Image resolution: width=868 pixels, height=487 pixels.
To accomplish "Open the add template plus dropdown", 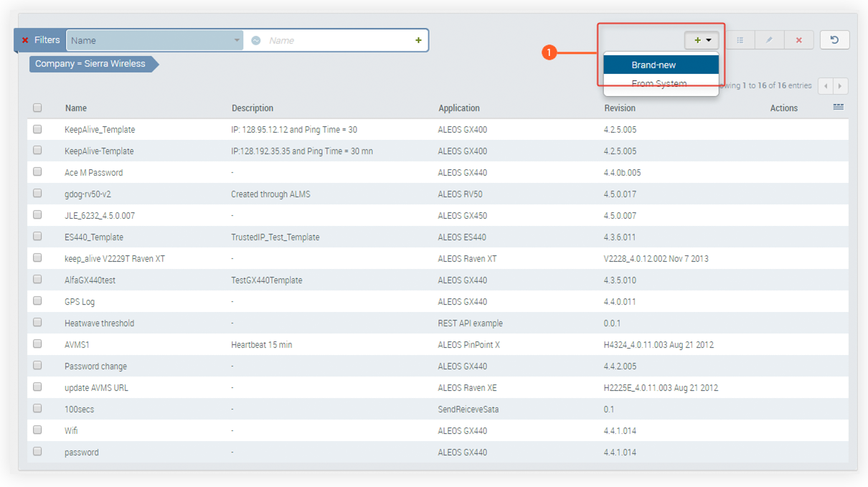I will coord(702,40).
